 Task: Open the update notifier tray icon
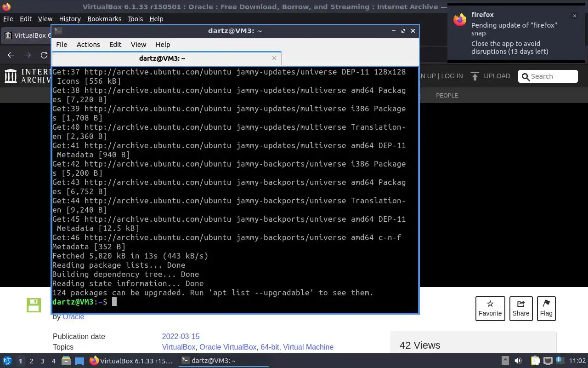(560, 361)
